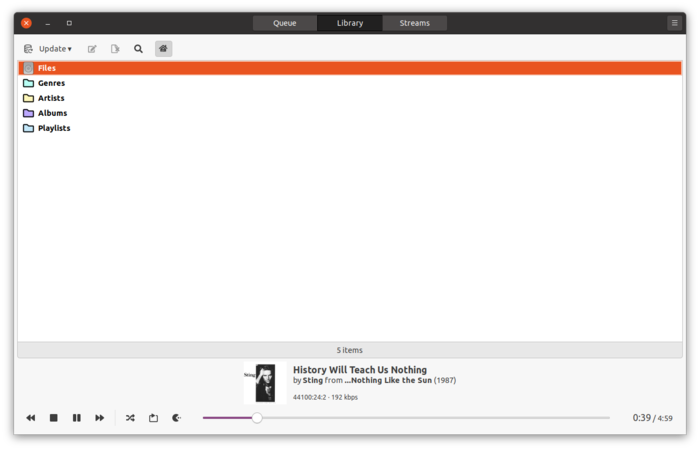Screen dimensions: 700x450
Task: Toggle shuffle (random) mode
Action: (130, 418)
